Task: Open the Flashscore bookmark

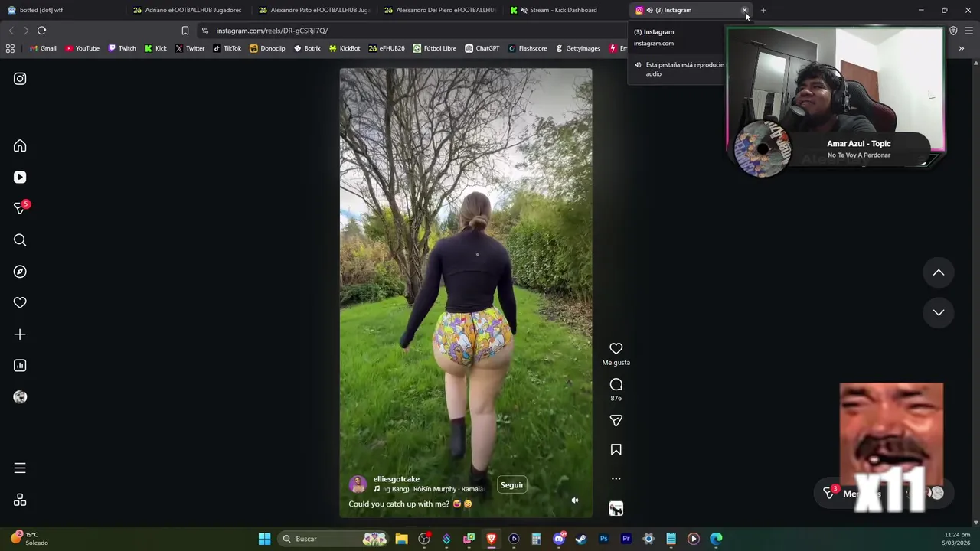Action: pos(528,48)
